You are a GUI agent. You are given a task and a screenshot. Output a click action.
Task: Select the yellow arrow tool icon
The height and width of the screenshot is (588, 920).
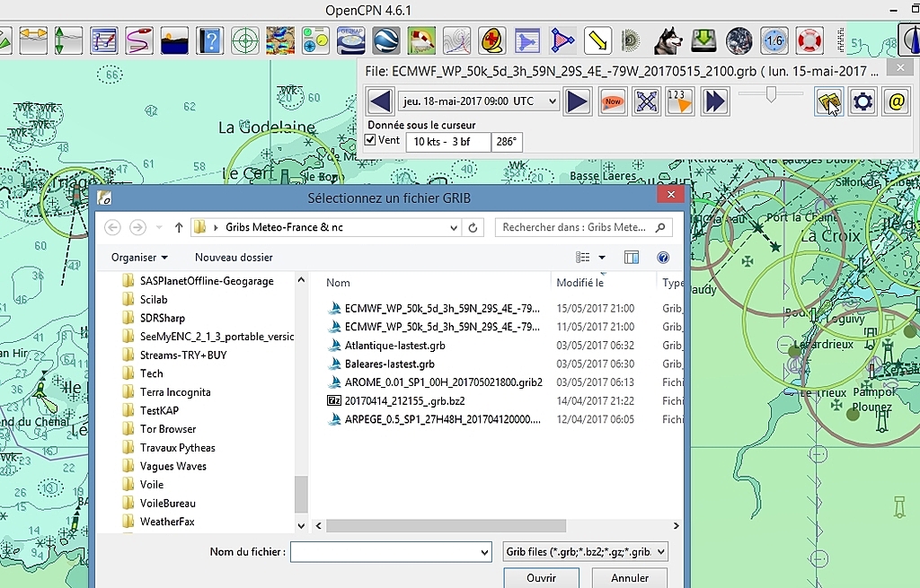[x=597, y=40]
